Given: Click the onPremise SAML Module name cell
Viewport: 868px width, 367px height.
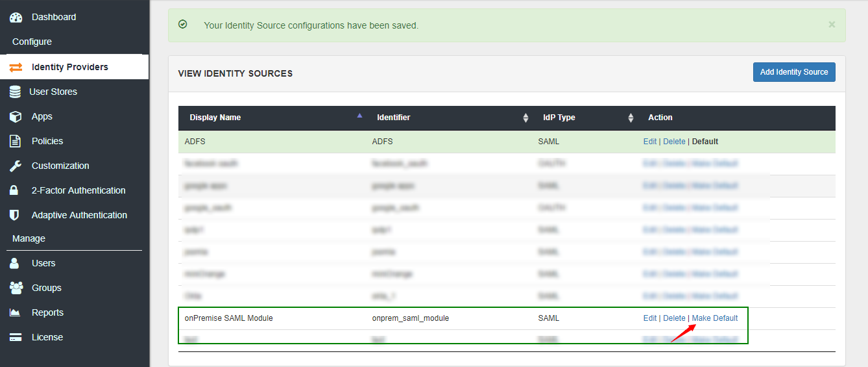Looking at the screenshot, I should (228, 318).
